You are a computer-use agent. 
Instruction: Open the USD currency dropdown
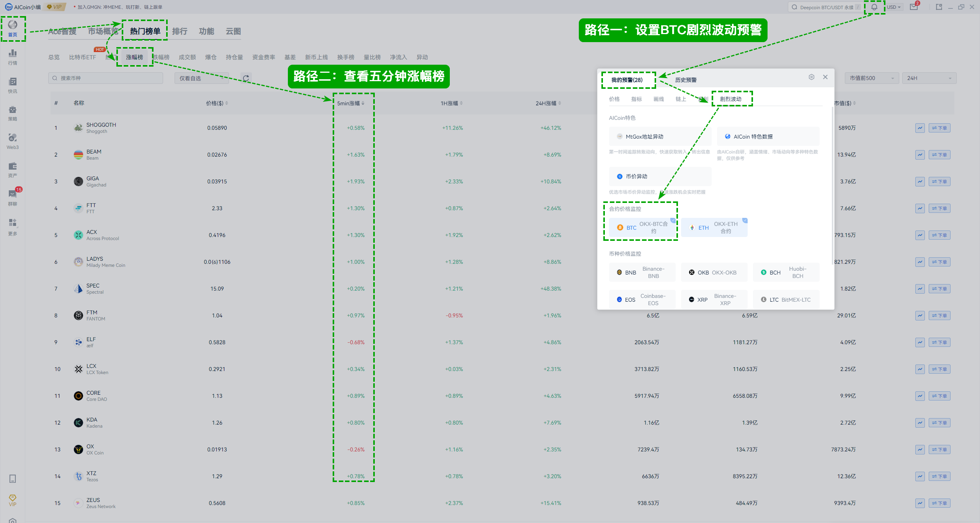pos(894,7)
